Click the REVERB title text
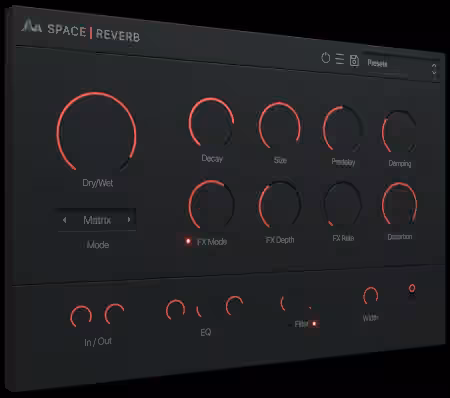Screen dimensions: 450x398 (x=118, y=35)
